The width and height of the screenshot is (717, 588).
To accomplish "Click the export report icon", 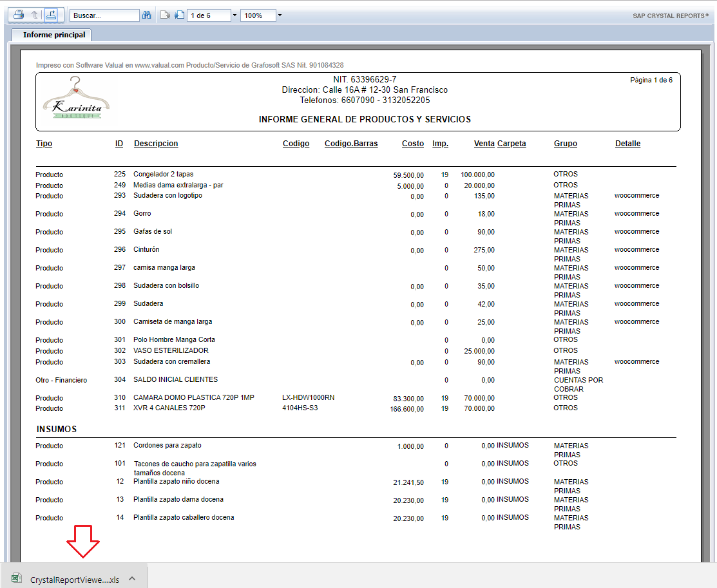I will pos(51,15).
